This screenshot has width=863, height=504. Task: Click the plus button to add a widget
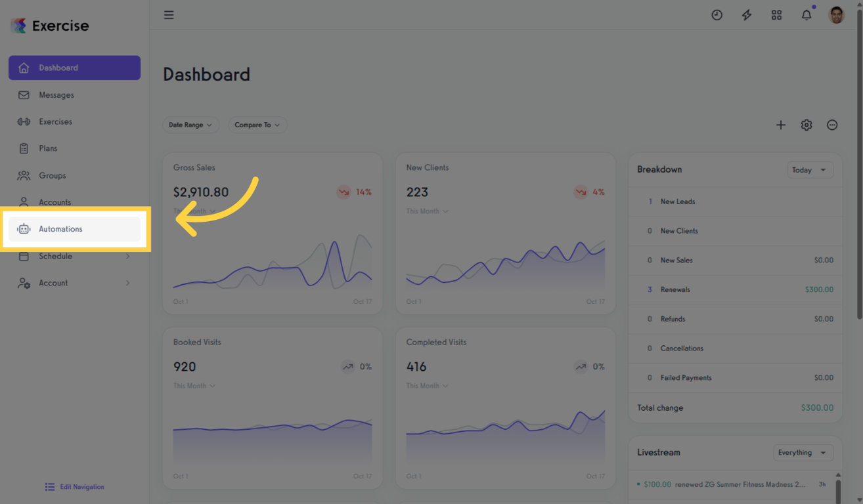coord(781,125)
